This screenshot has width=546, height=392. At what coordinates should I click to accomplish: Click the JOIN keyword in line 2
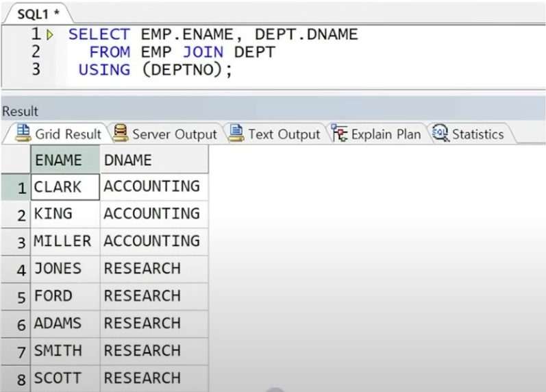click(203, 52)
